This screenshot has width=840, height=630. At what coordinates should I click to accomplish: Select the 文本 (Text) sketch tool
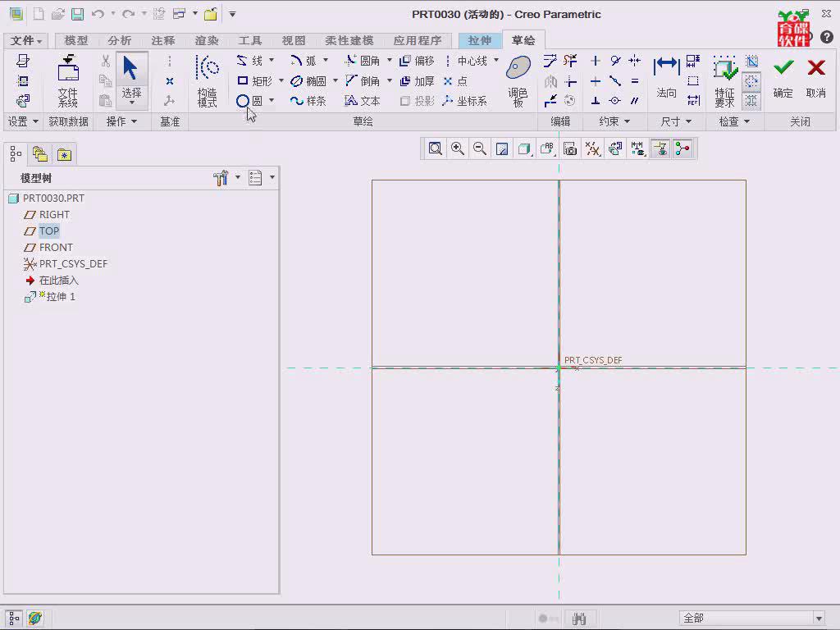362,101
